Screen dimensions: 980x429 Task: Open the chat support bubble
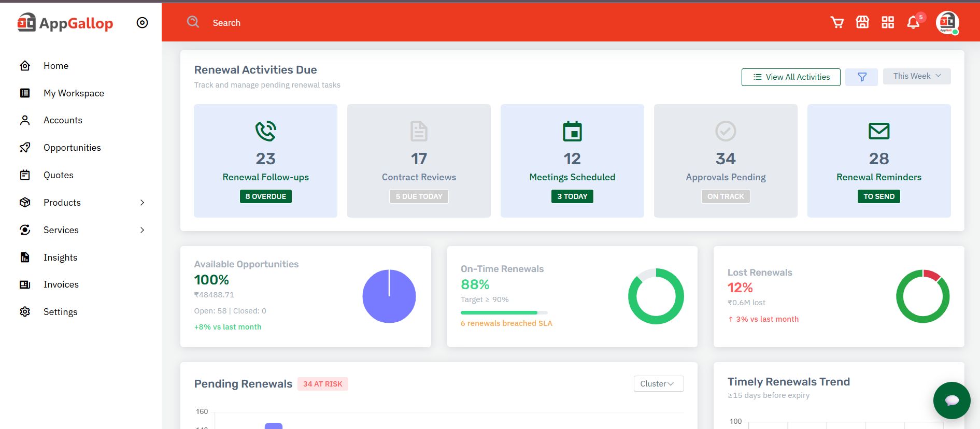click(951, 400)
